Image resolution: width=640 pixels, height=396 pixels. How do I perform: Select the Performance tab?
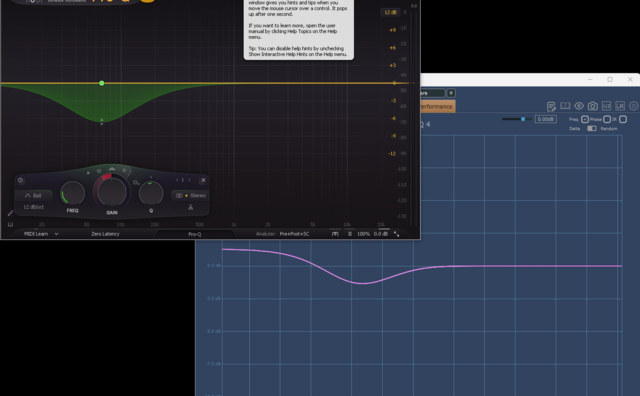437,107
